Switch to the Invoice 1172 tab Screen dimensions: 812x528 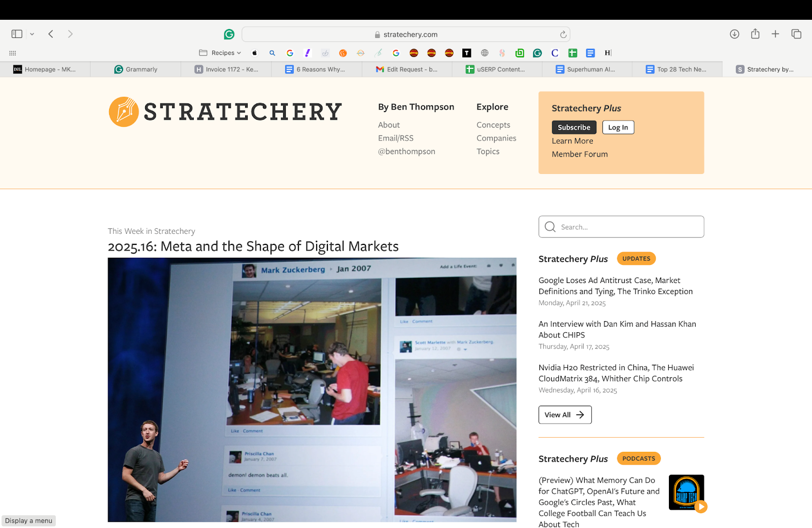(x=226, y=69)
